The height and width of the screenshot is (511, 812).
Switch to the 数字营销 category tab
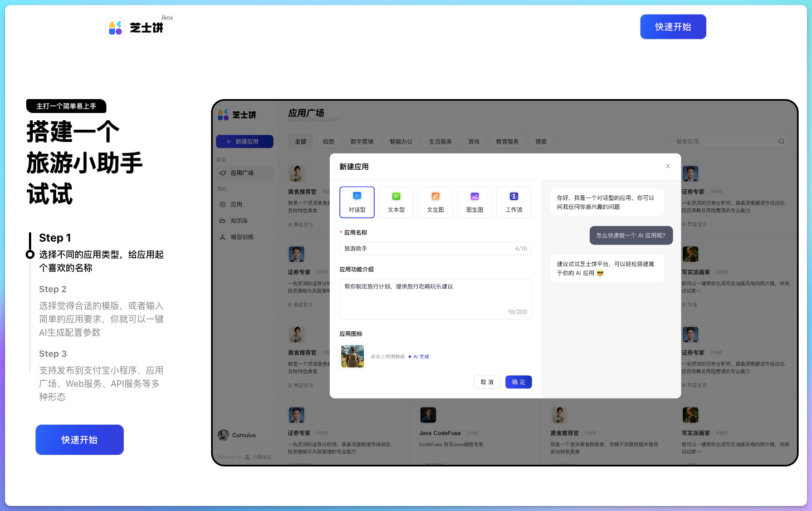click(x=362, y=142)
